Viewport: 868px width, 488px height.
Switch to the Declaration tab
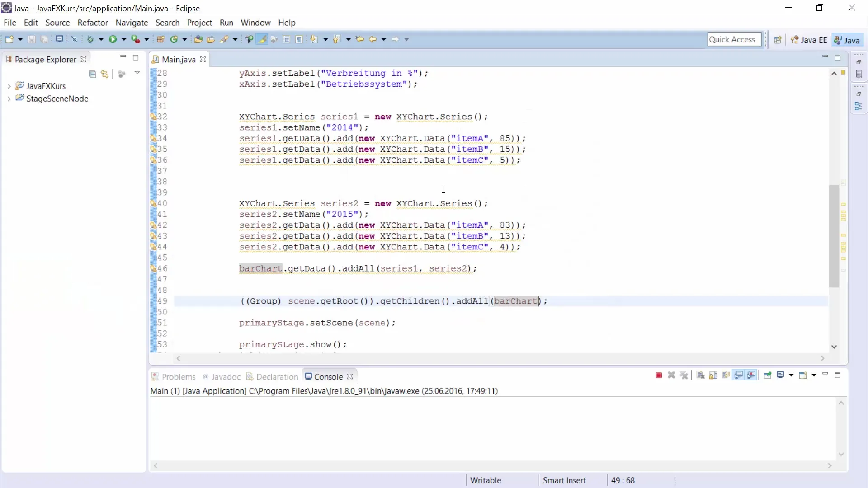[272, 377]
